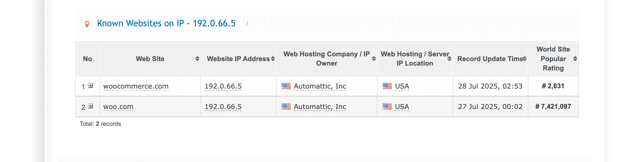Click the flag beside Automattic, Inc in row 1

point(287,86)
